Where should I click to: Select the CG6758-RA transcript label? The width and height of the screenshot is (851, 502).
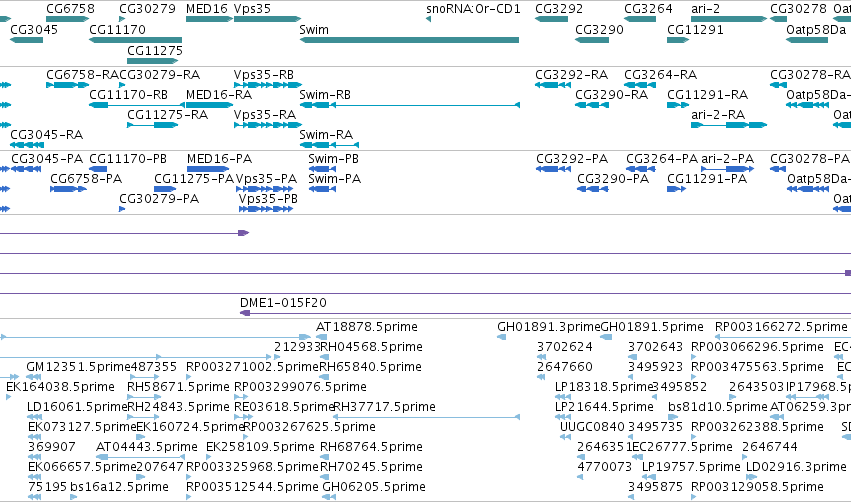(x=82, y=74)
